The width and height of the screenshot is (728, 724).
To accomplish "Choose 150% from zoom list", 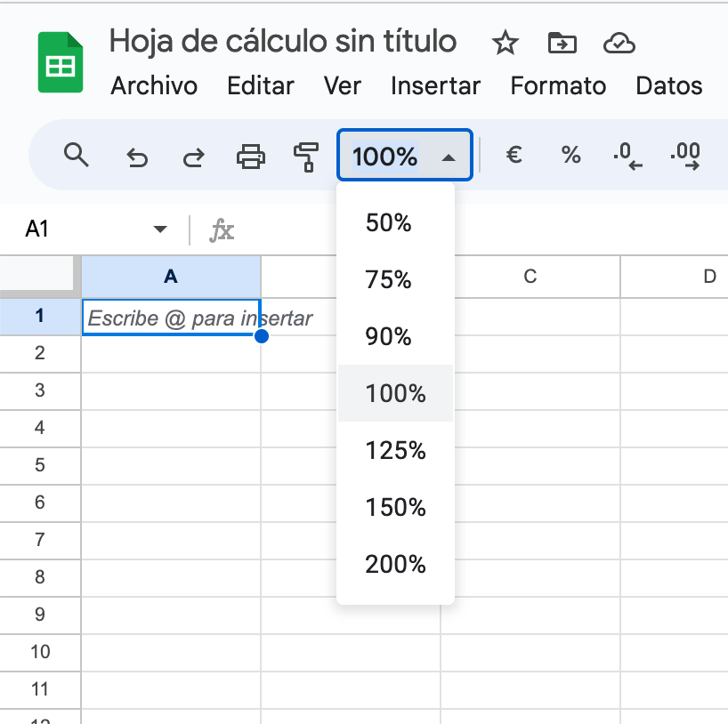I will point(395,508).
